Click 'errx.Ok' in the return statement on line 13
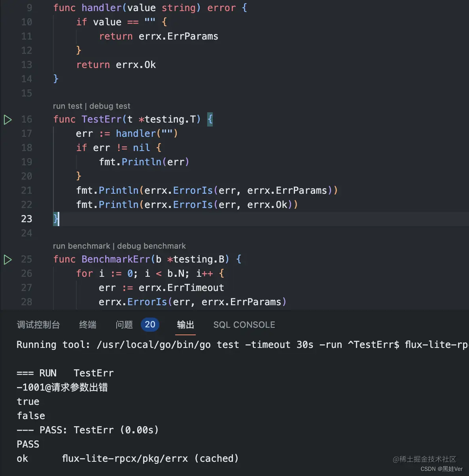 point(136,65)
